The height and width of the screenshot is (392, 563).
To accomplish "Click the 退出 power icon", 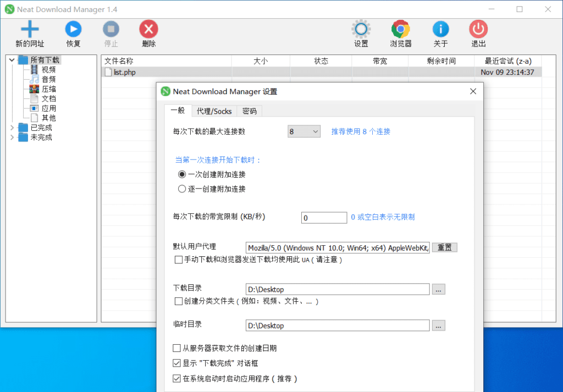I will (x=478, y=29).
